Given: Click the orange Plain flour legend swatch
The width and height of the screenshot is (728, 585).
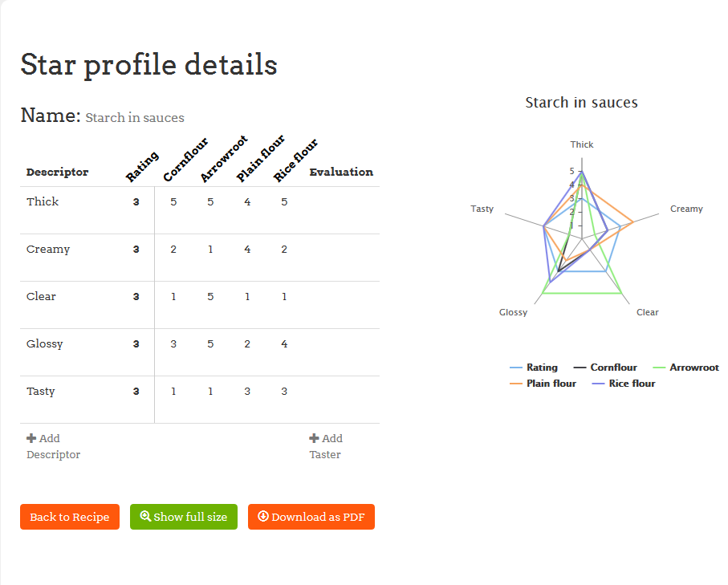Looking at the screenshot, I should (516, 384).
